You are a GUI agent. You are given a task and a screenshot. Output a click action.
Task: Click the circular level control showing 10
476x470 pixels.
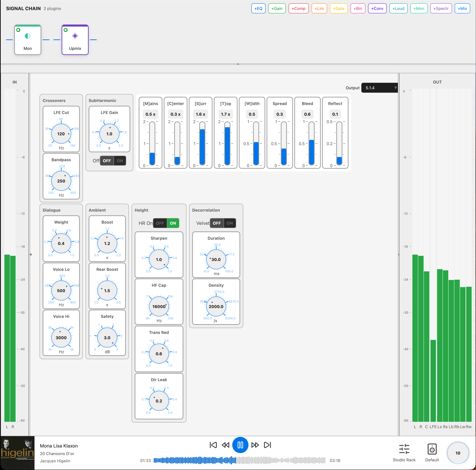(x=458, y=453)
